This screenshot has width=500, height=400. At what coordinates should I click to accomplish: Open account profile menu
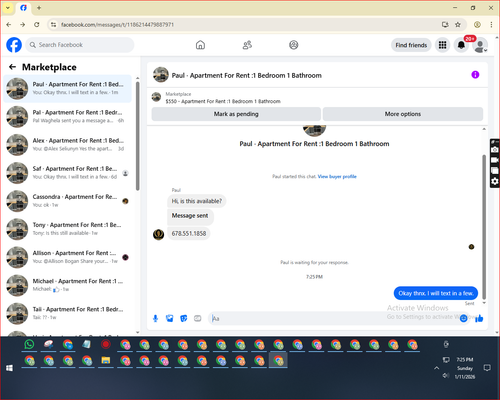(480, 45)
